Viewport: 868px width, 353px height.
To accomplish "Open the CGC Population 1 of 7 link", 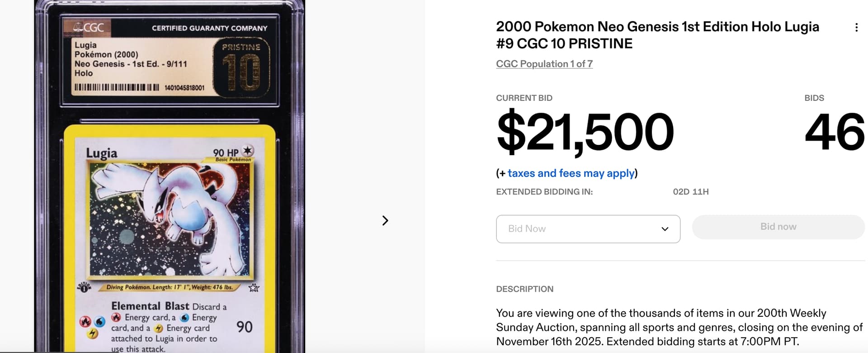I will click(544, 64).
